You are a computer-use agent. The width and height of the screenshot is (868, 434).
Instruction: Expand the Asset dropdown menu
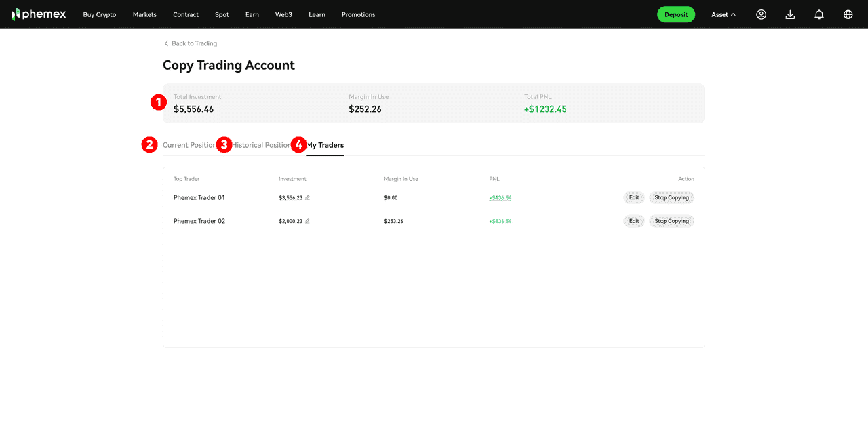(723, 14)
